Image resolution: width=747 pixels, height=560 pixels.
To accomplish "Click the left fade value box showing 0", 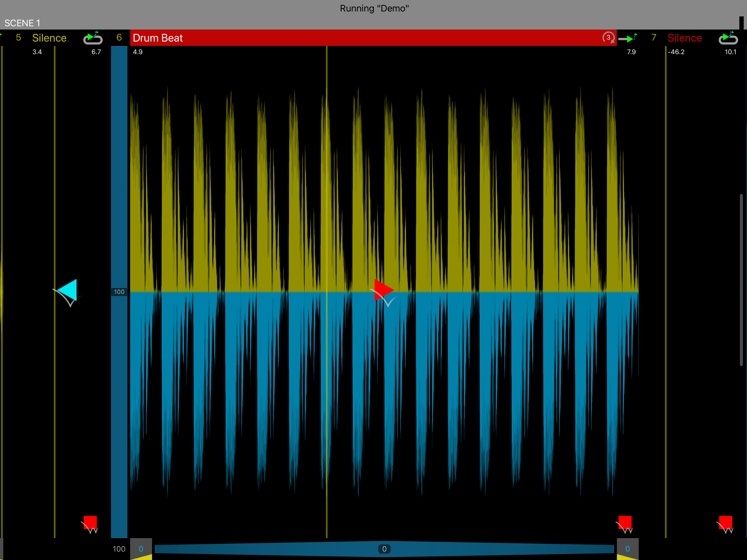I will pyautogui.click(x=141, y=549).
